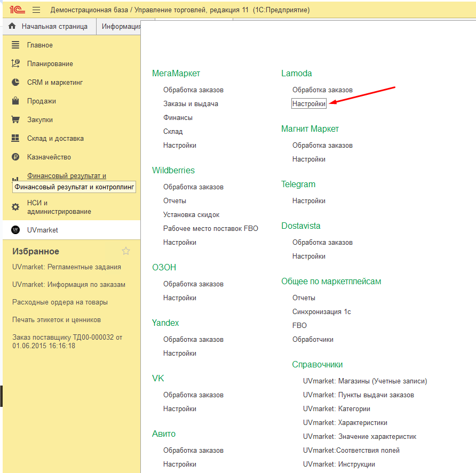Open Магнит Маркет Обработка заказов
This screenshot has width=476, height=473.
pos(322,146)
